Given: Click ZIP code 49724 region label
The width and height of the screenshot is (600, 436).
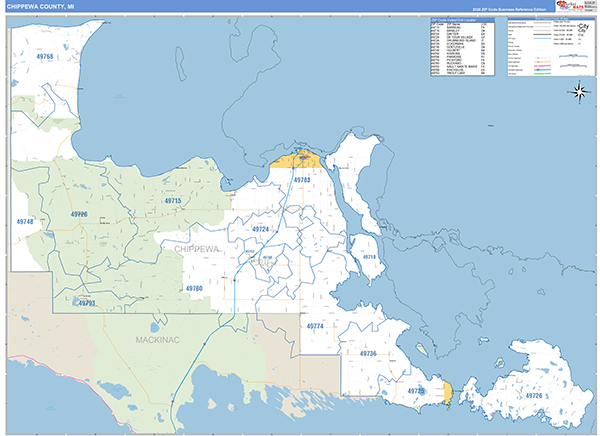Looking at the screenshot, I should tap(260, 229).
